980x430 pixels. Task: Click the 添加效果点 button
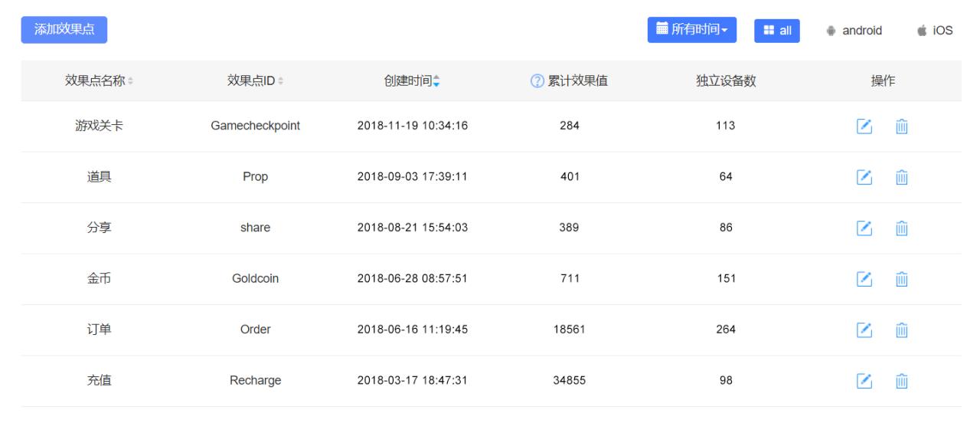click(64, 30)
